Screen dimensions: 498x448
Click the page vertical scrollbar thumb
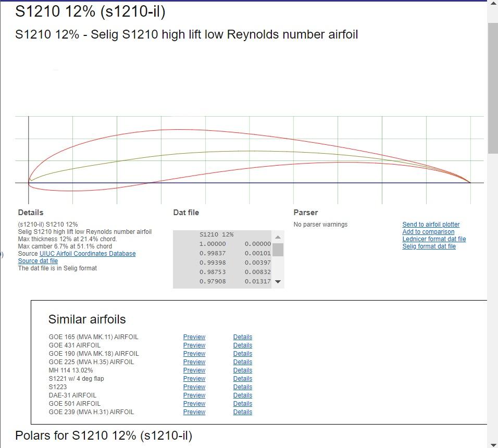pyautogui.click(x=493, y=88)
